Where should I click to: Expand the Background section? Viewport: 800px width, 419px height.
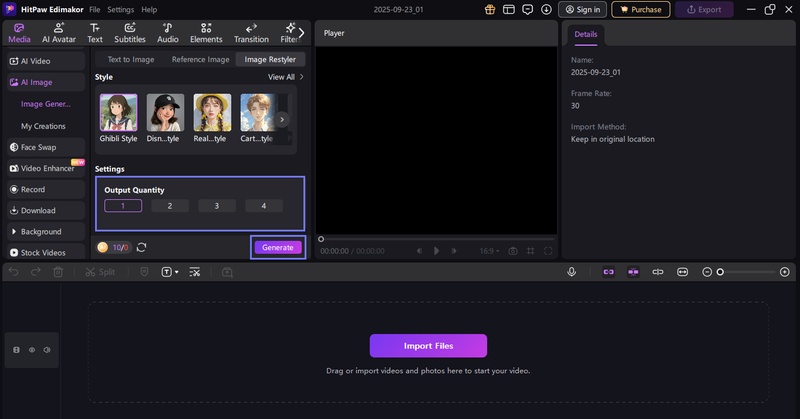click(46, 232)
